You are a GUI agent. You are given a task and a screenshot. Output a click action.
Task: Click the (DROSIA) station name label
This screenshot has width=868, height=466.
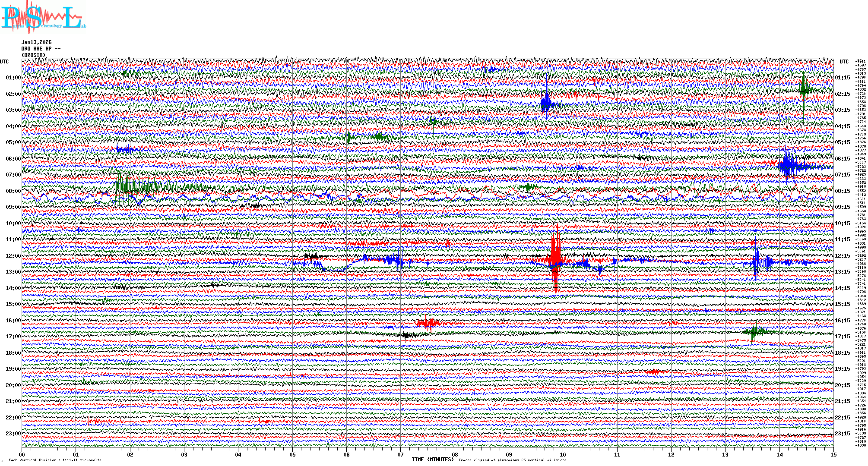pyautogui.click(x=34, y=55)
